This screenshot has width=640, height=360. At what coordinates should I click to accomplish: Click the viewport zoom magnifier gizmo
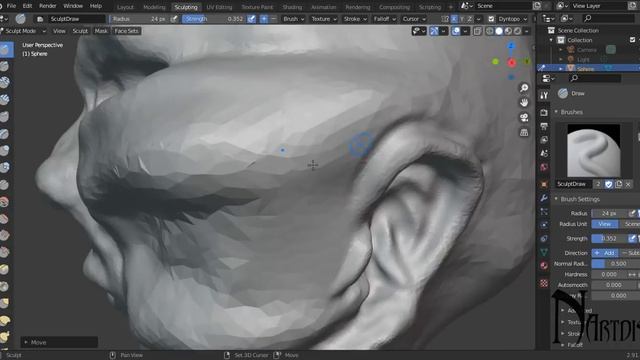(524, 88)
